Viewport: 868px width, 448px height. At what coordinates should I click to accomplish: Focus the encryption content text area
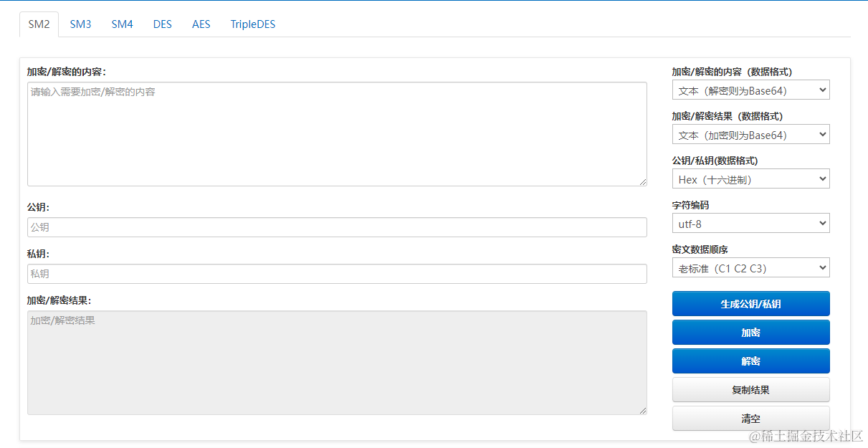337,134
